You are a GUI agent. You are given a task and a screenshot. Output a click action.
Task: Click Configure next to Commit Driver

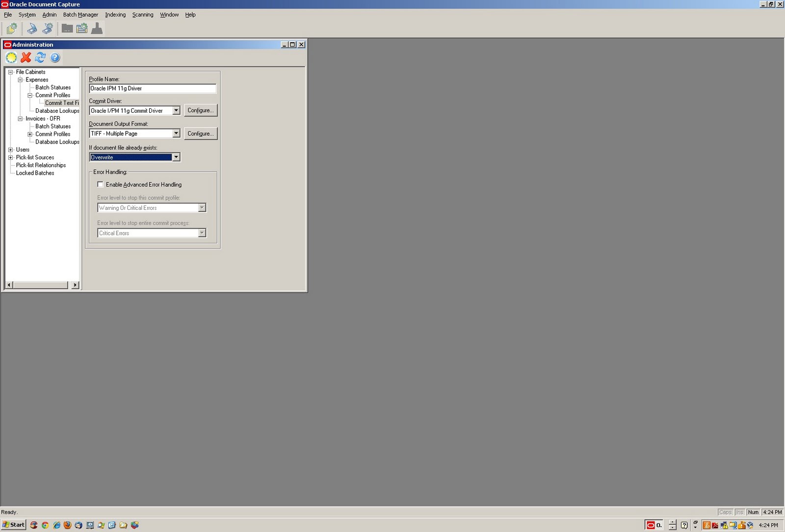point(201,110)
